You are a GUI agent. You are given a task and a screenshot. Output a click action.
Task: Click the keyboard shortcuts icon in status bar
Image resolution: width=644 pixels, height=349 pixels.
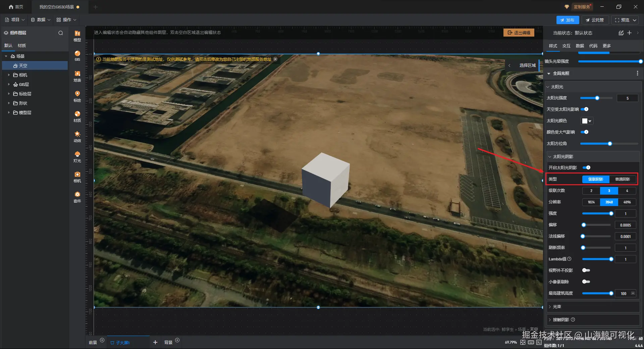point(531,342)
